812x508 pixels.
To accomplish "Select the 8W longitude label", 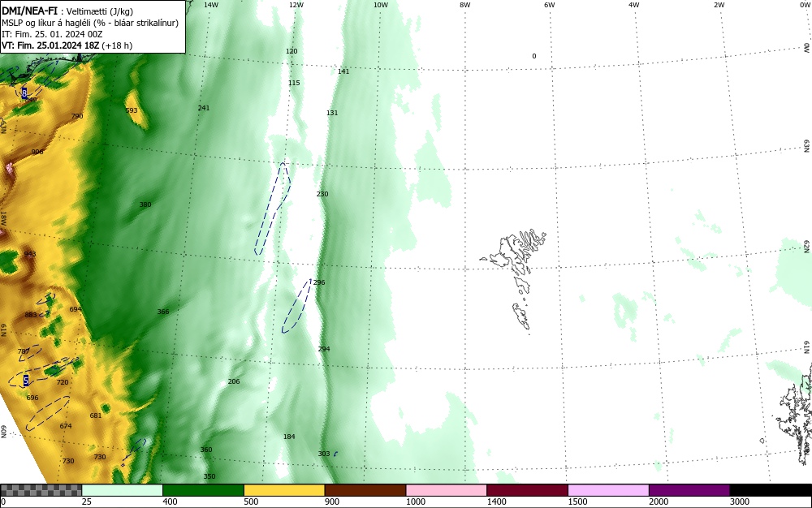I will 465,5.
